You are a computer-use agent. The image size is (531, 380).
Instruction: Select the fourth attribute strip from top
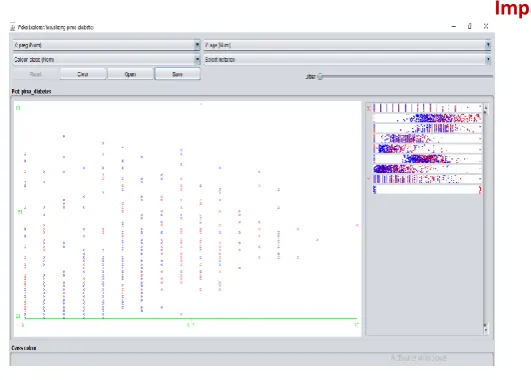click(x=427, y=139)
